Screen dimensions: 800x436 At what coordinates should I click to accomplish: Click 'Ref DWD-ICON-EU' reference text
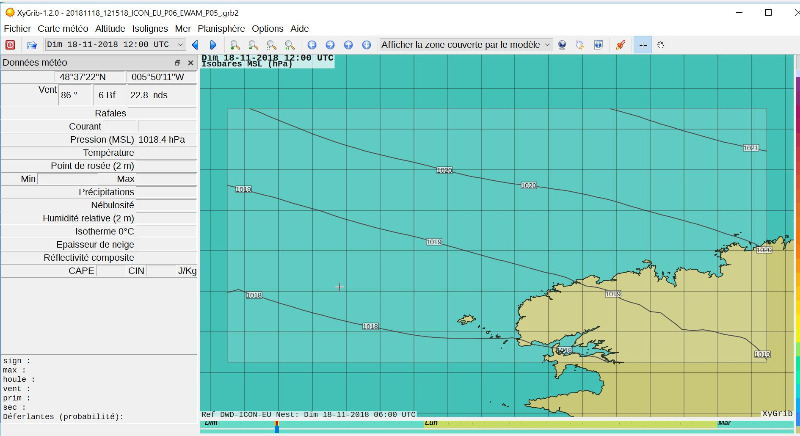pyautogui.click(x=235, y=414)
